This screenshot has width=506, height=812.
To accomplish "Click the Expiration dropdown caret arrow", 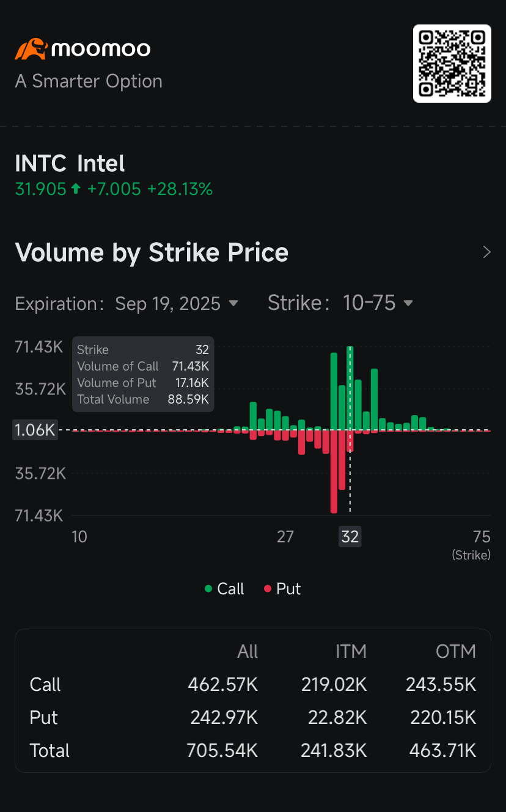I will (x=233, y=304).
